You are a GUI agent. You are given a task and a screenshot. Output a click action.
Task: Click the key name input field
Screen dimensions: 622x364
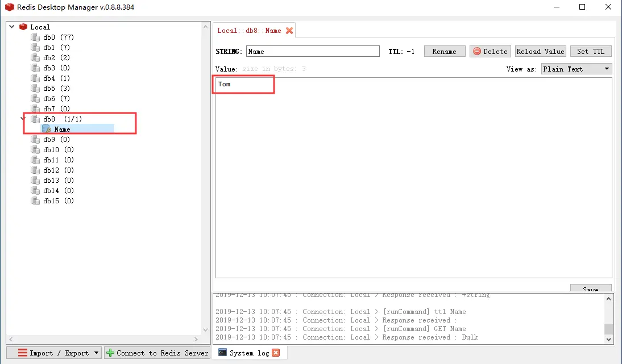[313, 52]
